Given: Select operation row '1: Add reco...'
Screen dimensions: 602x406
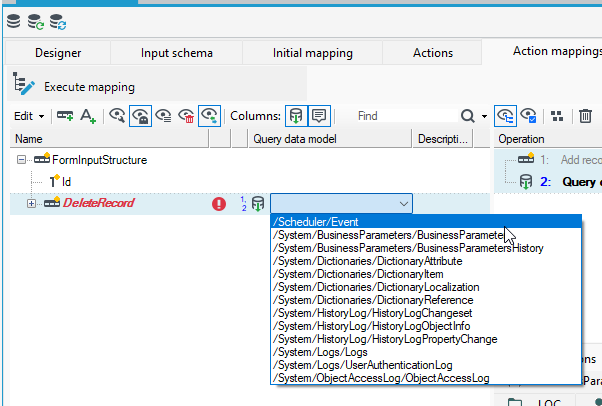Looking at the screenshot, I should (x=548, y=159).
